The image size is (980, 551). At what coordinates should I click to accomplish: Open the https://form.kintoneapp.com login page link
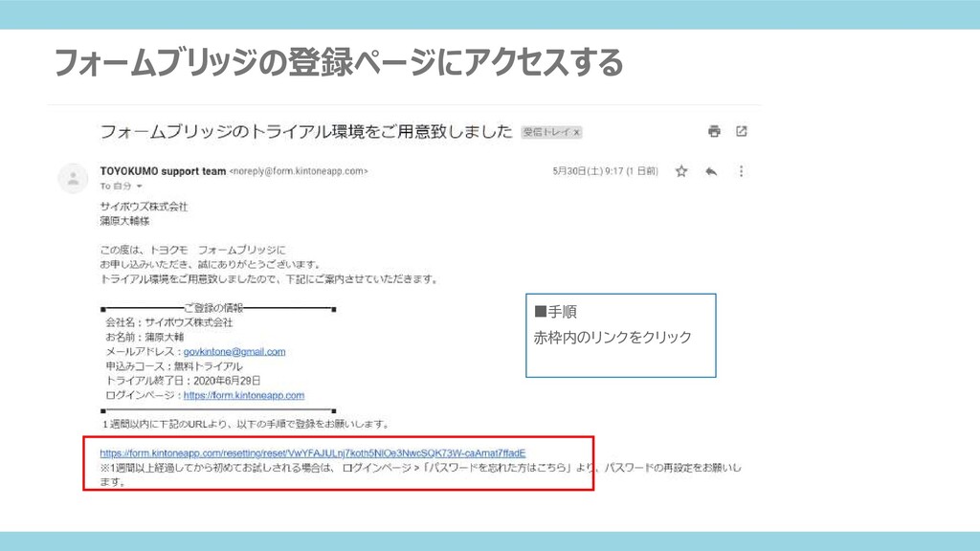click(x=244, y=395)
